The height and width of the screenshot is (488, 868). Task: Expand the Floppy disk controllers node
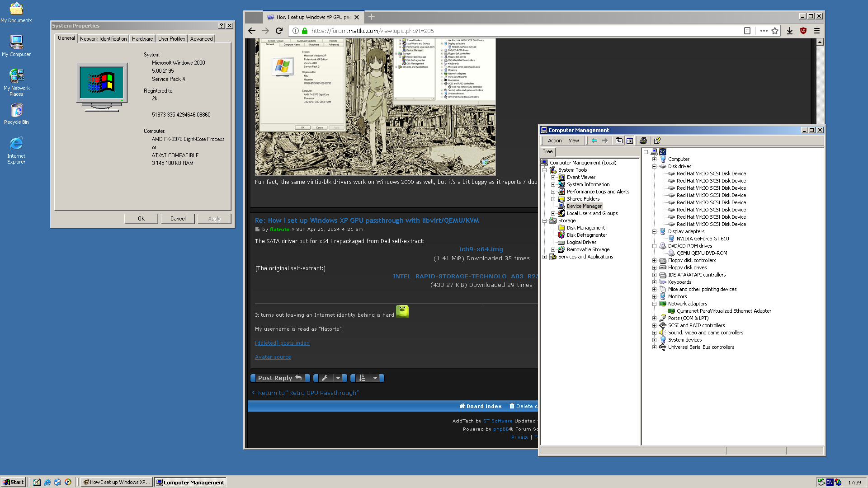654,260
